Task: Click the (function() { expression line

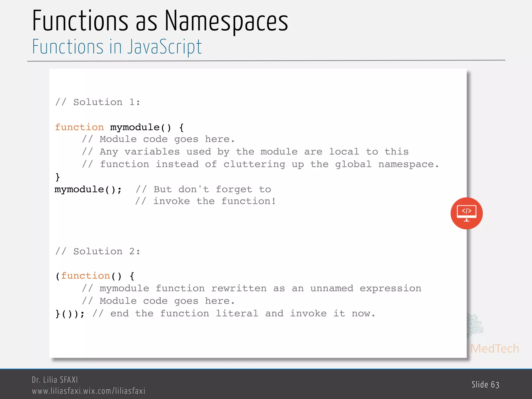Action: pos(95,276)
